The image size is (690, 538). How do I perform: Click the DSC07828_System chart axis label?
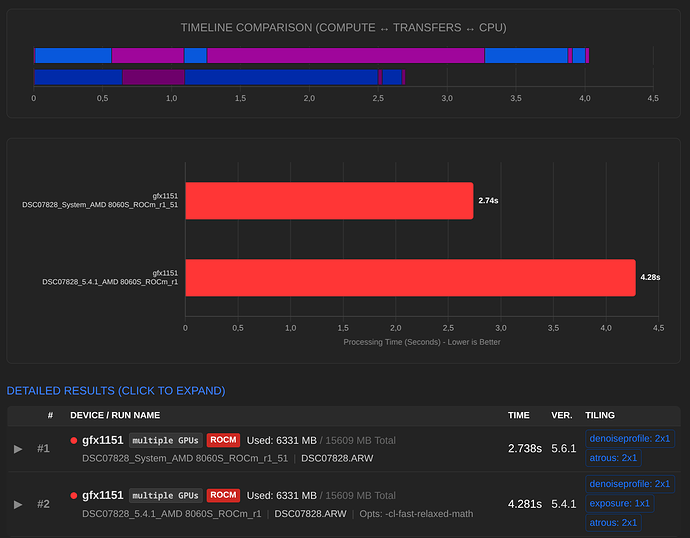[x=100, y=205]
